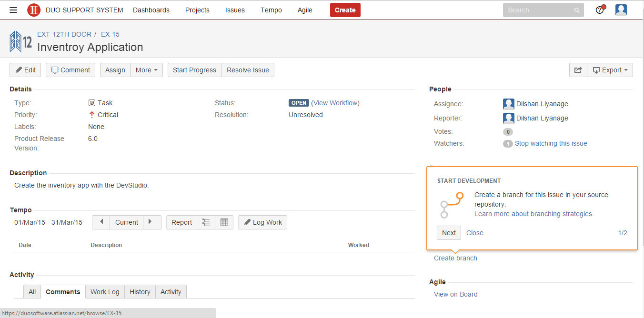The width and height of the screenshot is (644, 318).
Task: Click Stop watching this issue link
Action: coord(551,143)
